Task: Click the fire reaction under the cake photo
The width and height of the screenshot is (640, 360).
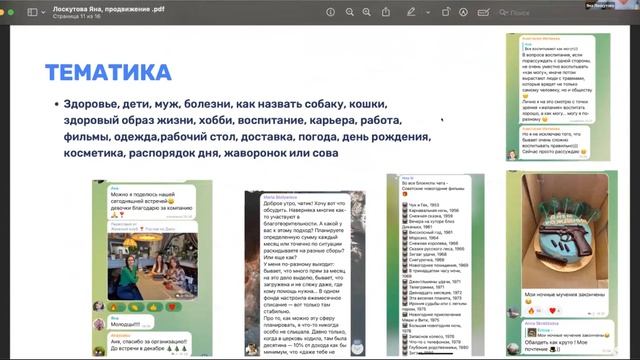Action: 534,311
